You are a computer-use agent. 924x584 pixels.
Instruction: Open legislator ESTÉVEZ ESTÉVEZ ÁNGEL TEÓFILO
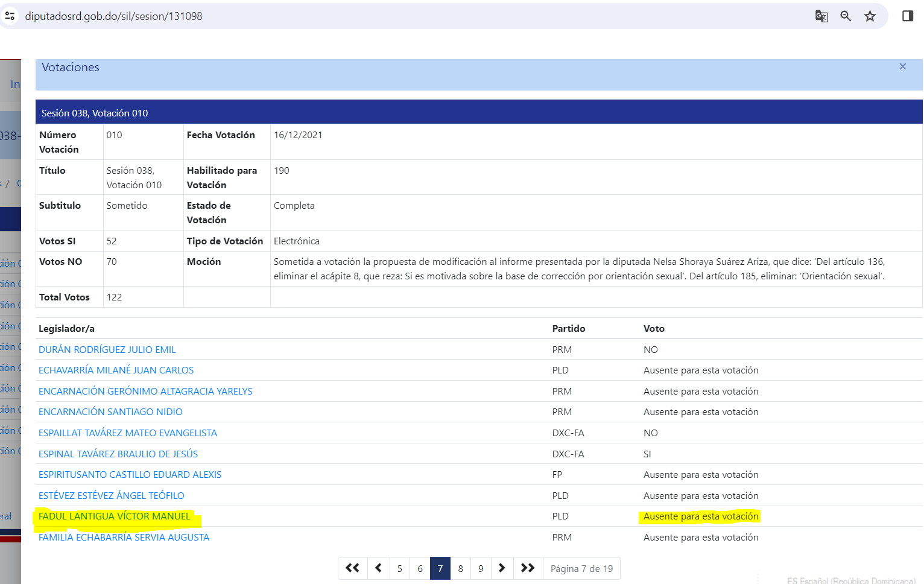112,496
